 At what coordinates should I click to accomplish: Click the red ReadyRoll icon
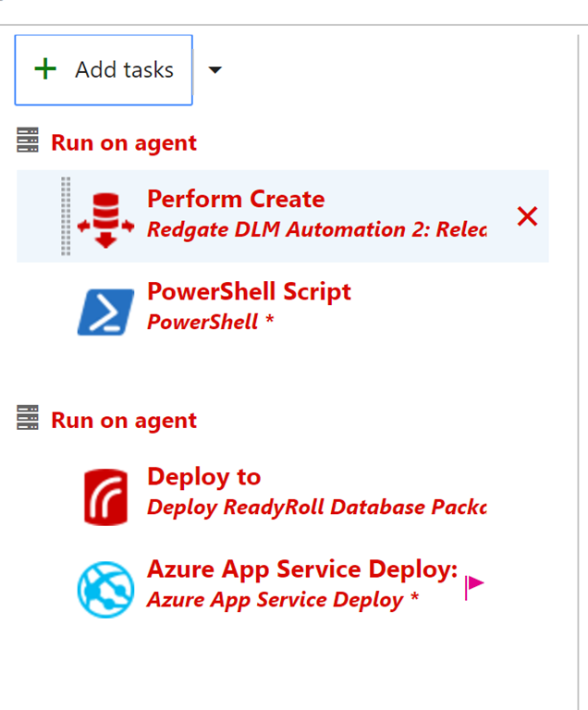coord(105,496)
